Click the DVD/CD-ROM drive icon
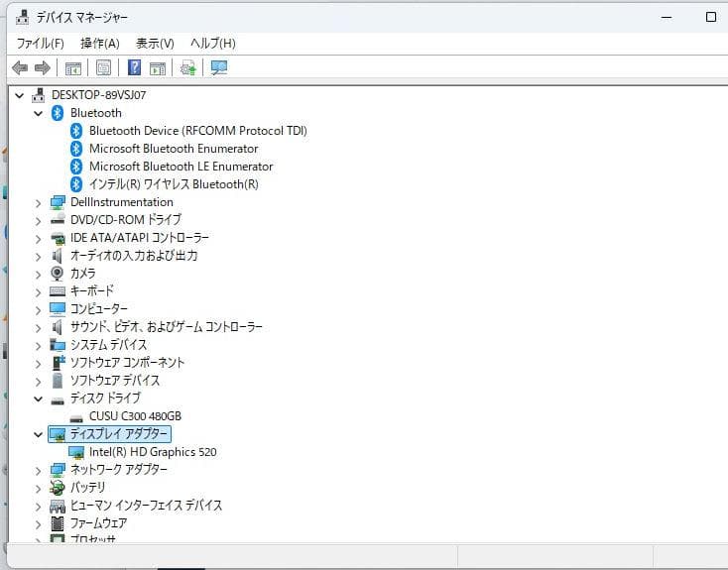The height and width of the screenshot is (570, 728). tap(58, 220)
